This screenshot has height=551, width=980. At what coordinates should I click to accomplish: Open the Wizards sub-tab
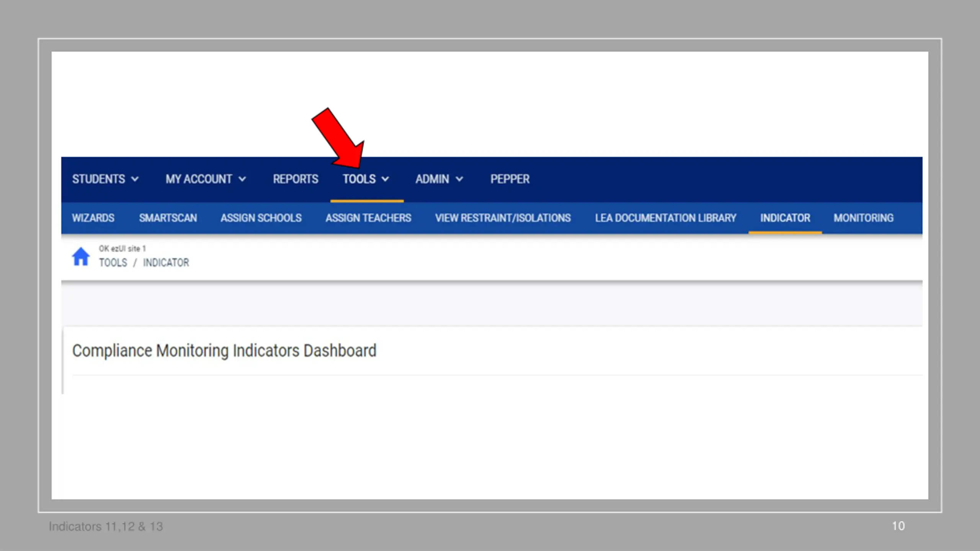click(93, 218)
